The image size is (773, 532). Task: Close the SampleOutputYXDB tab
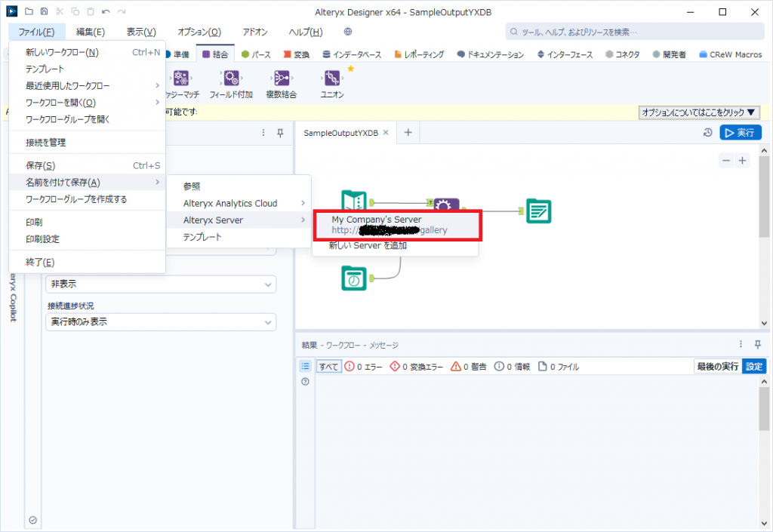386,133
